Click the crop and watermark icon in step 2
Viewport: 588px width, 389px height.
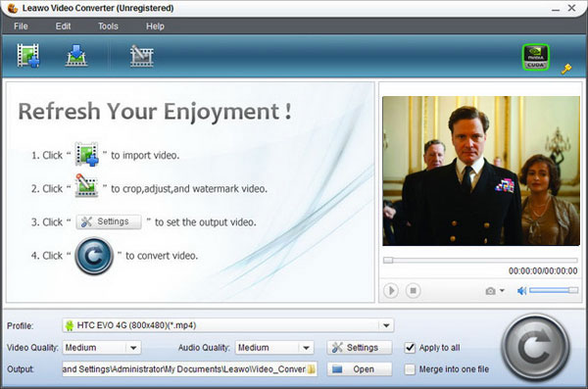(86, 185)
